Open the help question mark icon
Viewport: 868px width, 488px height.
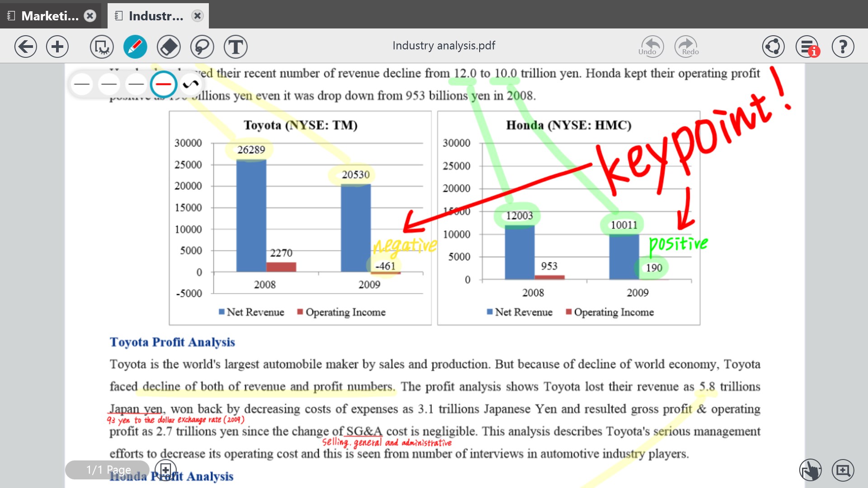[843, 47]
